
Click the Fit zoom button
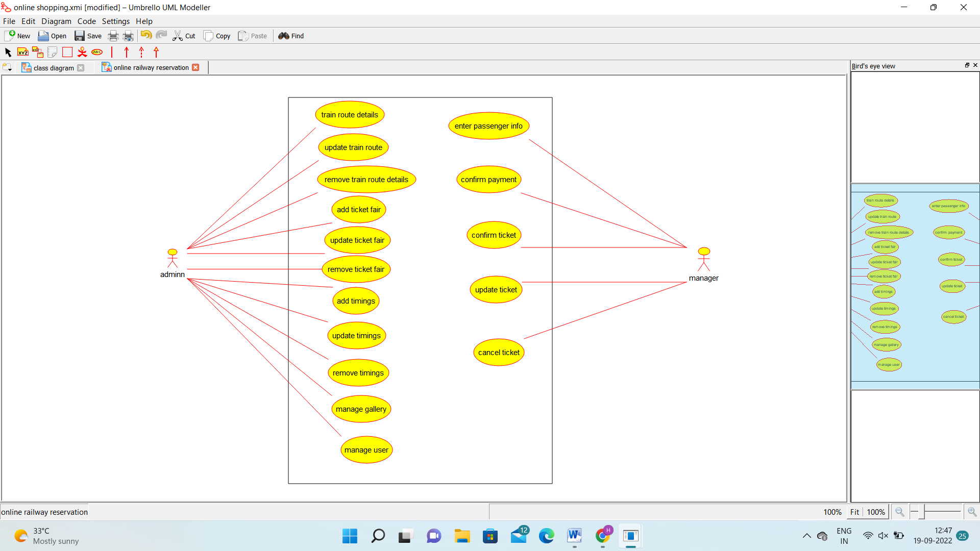point(854,512)
